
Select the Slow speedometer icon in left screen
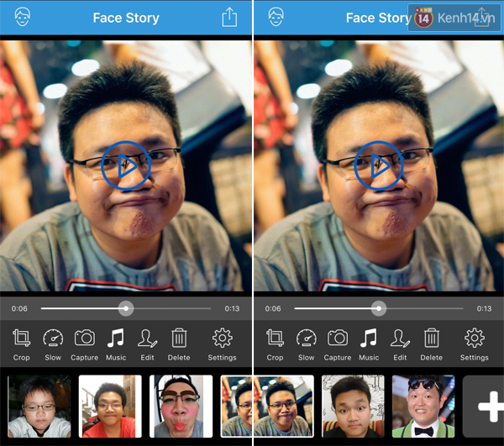(x=53, y=344)
